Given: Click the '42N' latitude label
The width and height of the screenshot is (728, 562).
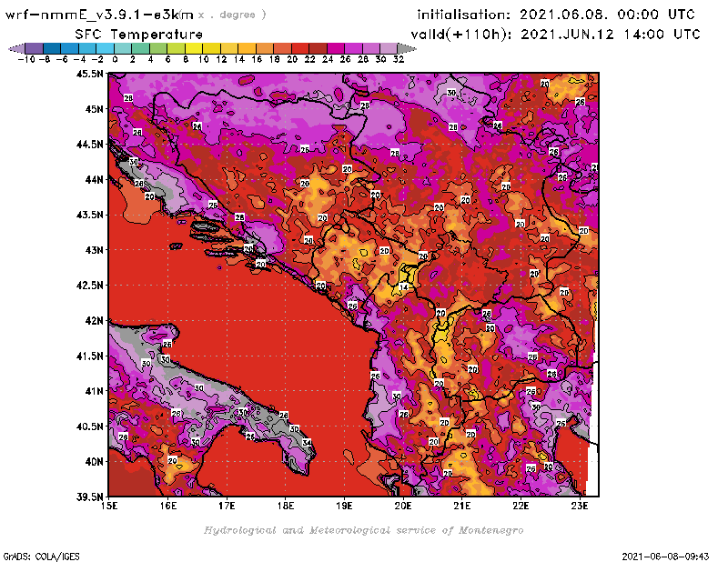Looking at the screenshot, I should tap(94, 320).
